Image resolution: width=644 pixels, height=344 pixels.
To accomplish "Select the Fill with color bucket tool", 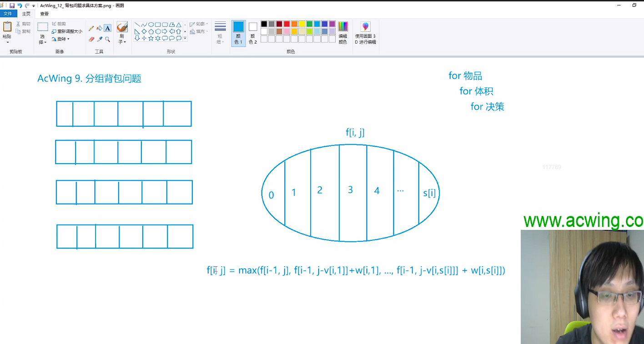I will pos(99,28).
